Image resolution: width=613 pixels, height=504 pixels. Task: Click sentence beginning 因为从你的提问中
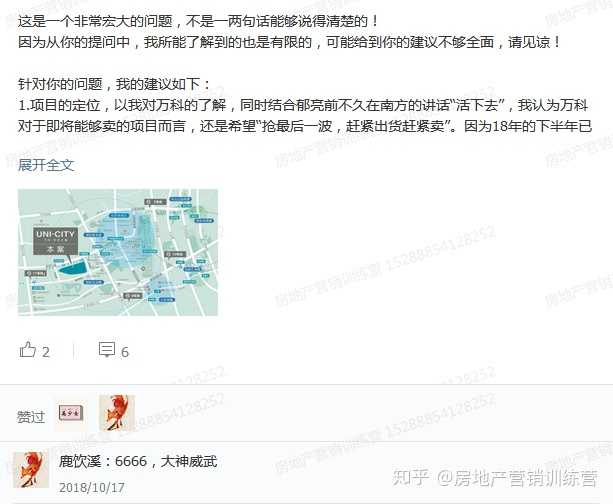click(x=290, y=42)
